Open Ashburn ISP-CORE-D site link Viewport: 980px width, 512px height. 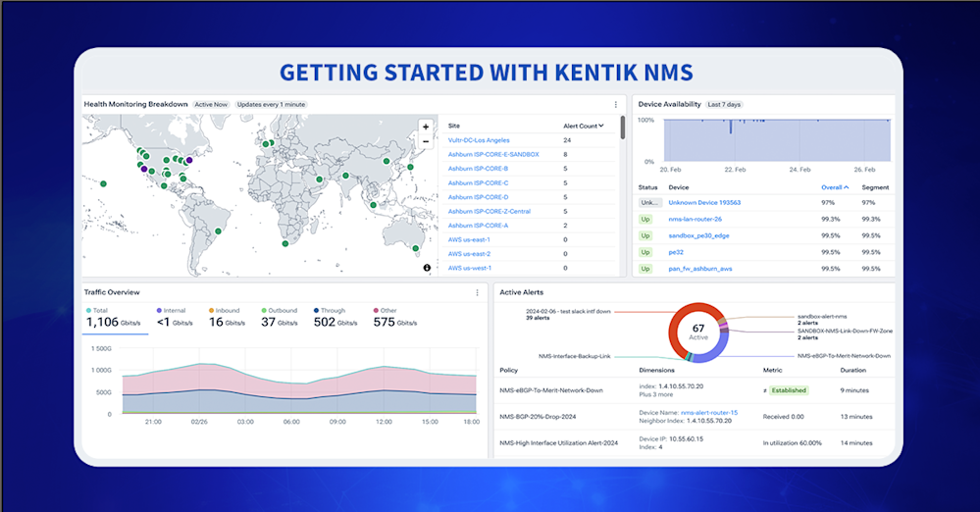tap(478, 197)
